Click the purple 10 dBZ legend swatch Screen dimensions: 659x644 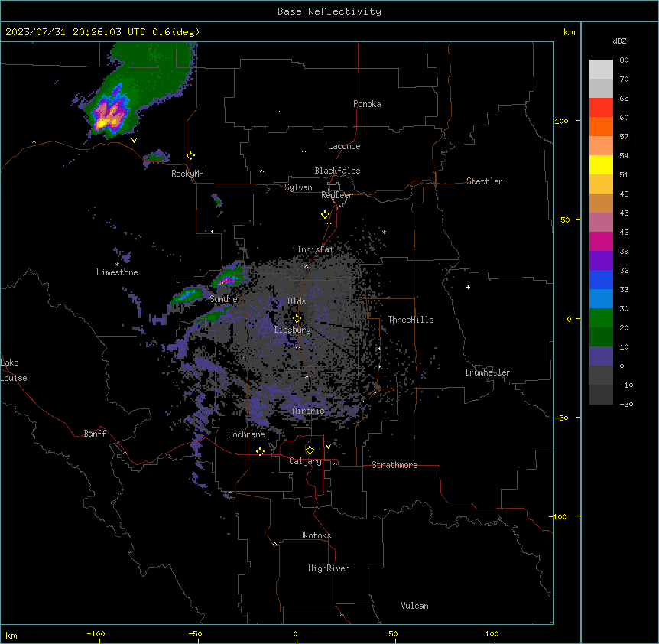pyautogui.click(x=601, y=356)
